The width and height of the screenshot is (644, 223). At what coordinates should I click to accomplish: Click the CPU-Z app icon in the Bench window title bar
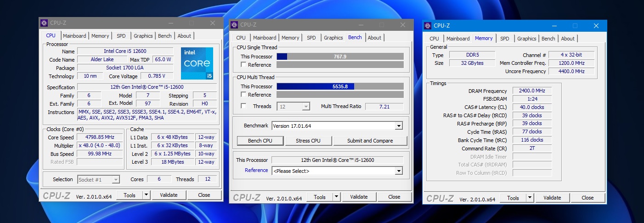tap(234, 25)
